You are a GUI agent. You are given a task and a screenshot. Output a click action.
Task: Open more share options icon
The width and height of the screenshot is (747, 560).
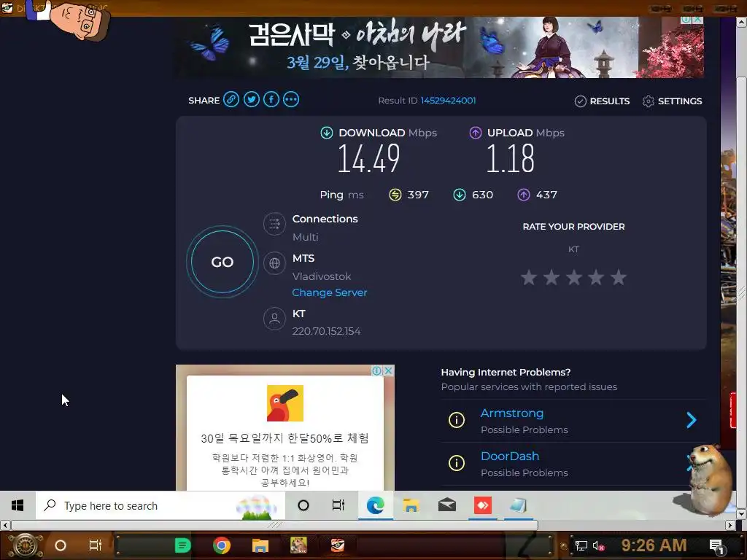(x=291, y=99)
